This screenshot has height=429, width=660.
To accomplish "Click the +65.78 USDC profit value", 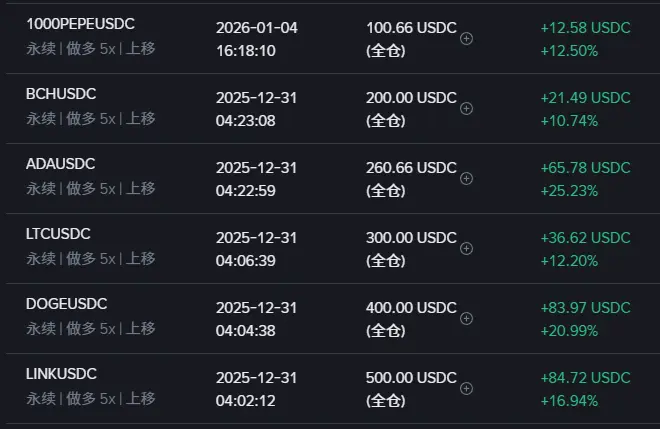I will tap(585, 168).
